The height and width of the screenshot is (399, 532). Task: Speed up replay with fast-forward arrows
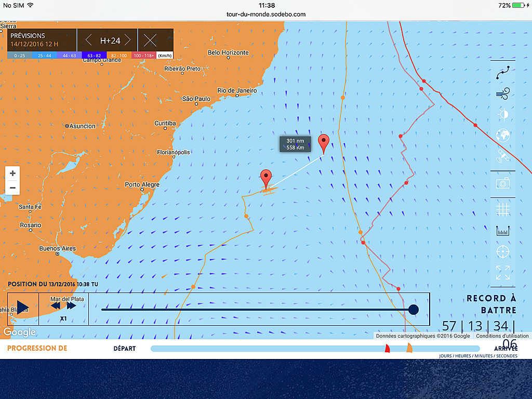click(71, 305)
